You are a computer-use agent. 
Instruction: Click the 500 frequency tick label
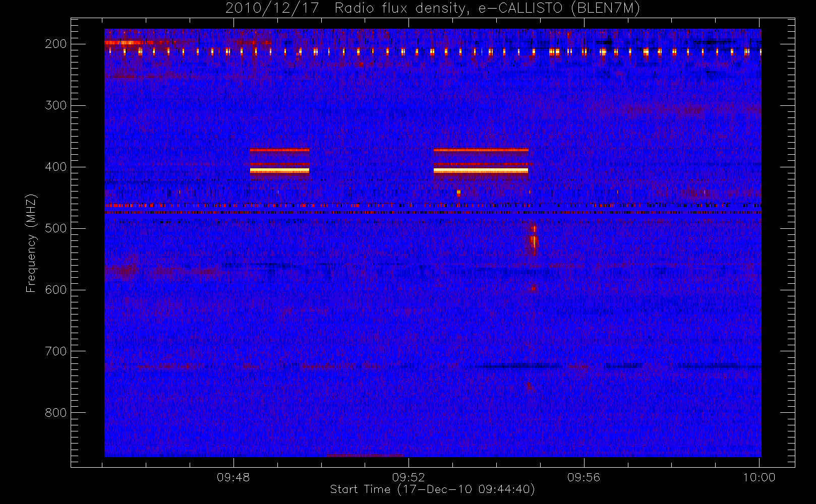[x=56, y=228]
